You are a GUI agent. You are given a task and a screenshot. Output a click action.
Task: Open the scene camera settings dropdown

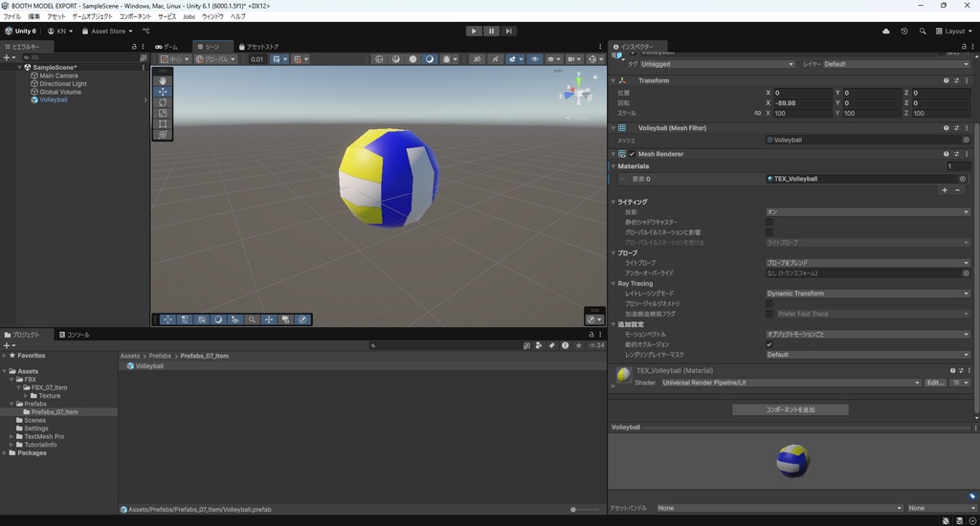click(573, 58)
